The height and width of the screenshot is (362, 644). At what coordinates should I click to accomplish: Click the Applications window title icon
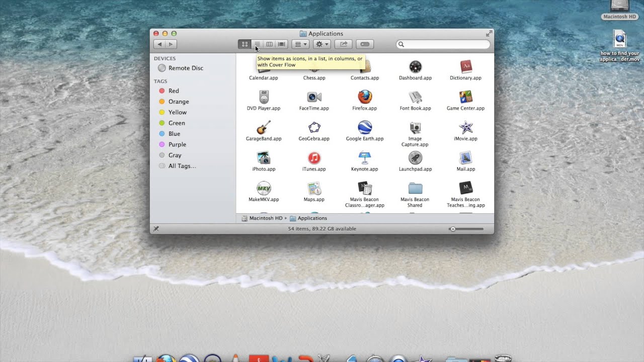tap(303, 34)
